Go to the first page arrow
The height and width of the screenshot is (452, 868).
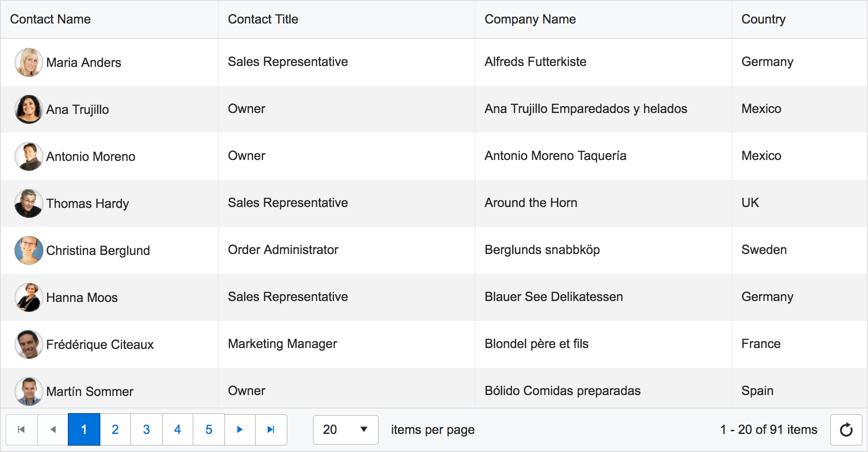(21, 429)
